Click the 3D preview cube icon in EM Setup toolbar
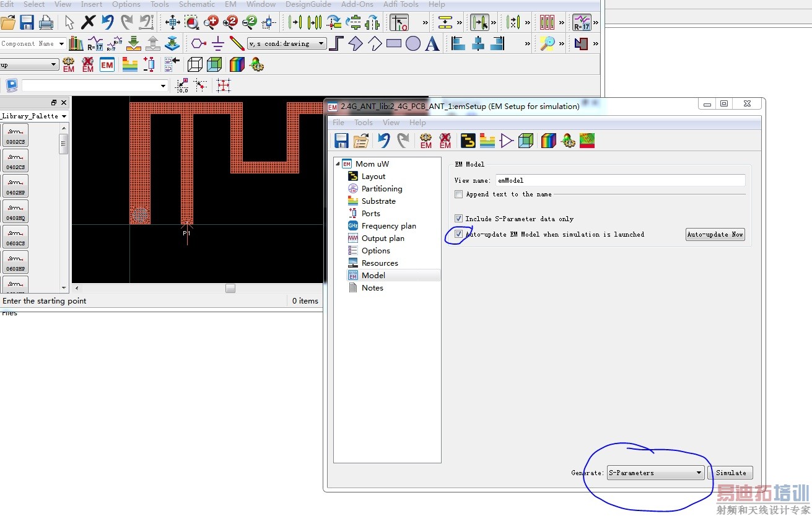812x516 pixels. point(526,141)
